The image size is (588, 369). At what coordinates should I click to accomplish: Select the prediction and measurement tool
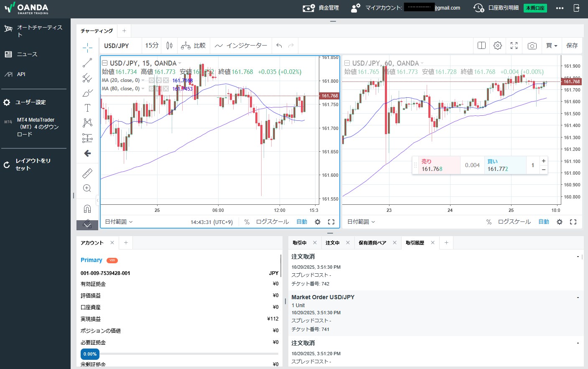click(87, 138)
